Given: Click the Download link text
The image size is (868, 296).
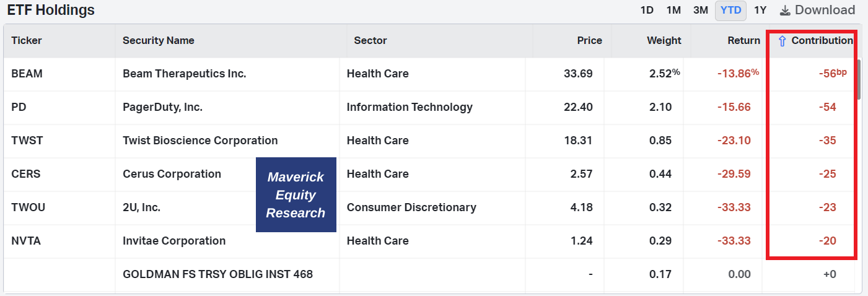Looking at the screenshot, I should 825,10.
